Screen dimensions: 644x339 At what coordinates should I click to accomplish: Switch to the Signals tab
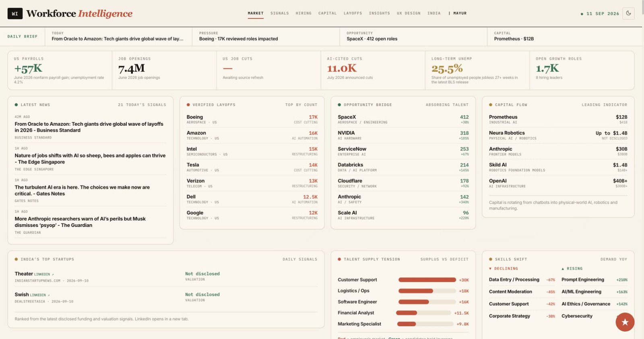(x=280, y=13)
